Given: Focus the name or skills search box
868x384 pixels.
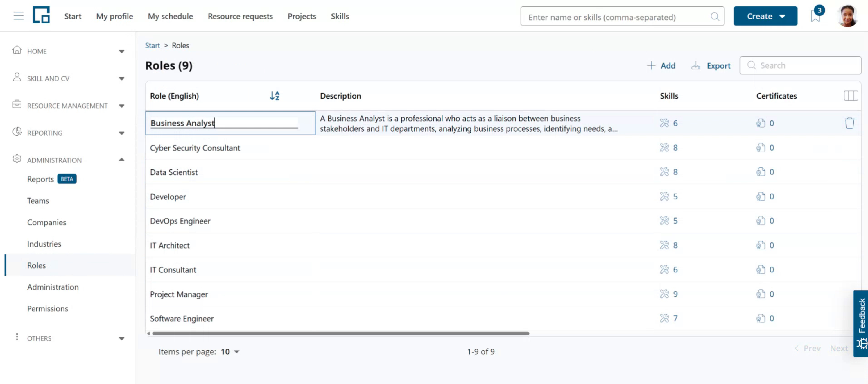Looking at the screenshot, I should tap(622, 16).
